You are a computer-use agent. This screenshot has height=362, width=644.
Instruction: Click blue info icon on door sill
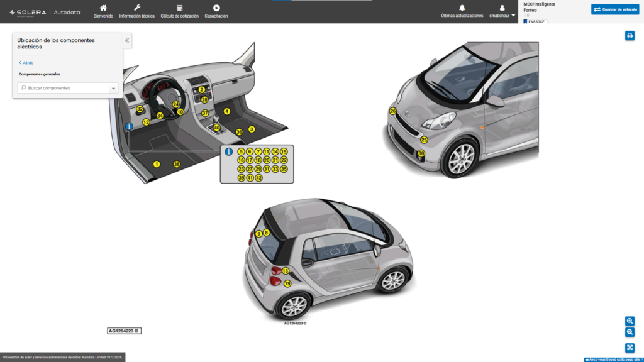[x=129, y=126]
